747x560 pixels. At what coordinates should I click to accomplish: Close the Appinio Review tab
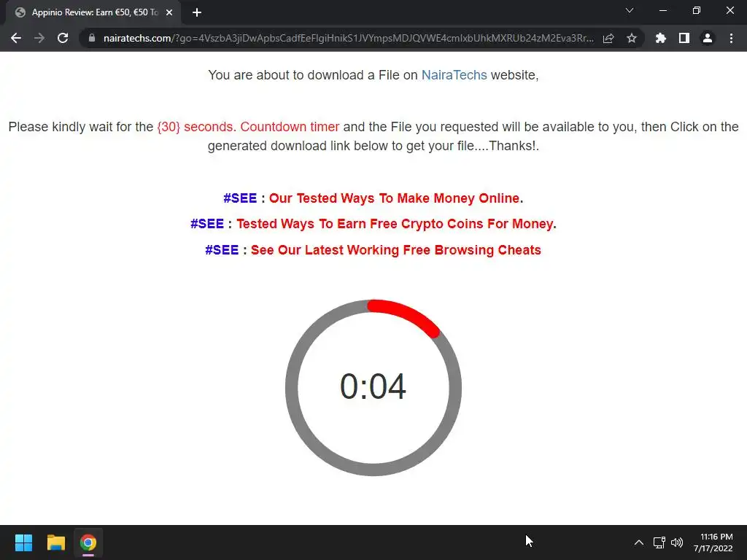[169, 13]
